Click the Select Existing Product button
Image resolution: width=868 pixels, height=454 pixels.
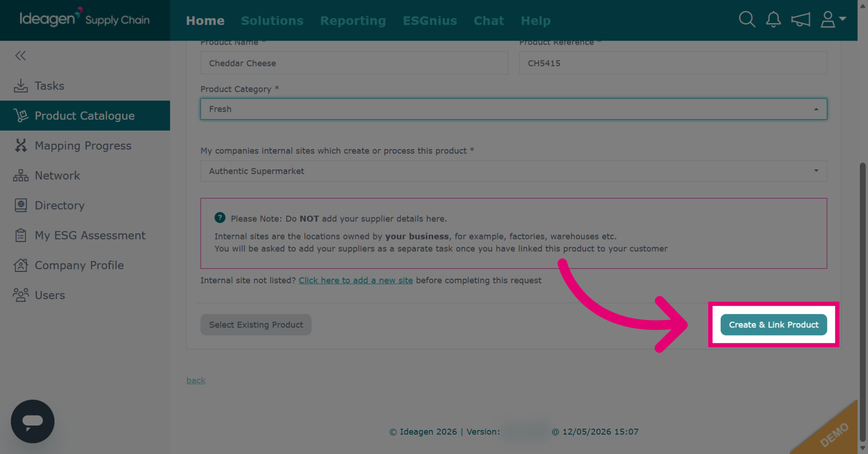256,325
